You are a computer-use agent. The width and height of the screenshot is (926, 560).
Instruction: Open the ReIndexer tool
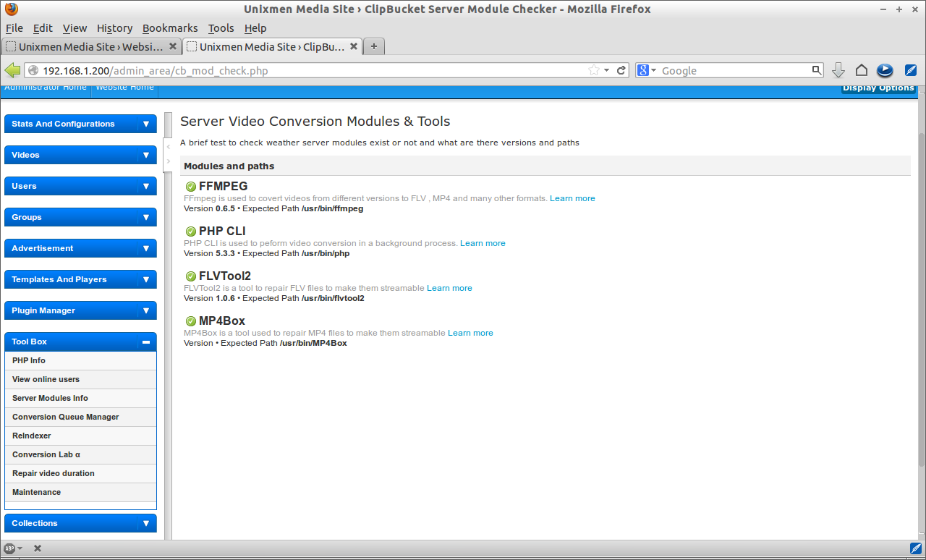coord(80,436)
